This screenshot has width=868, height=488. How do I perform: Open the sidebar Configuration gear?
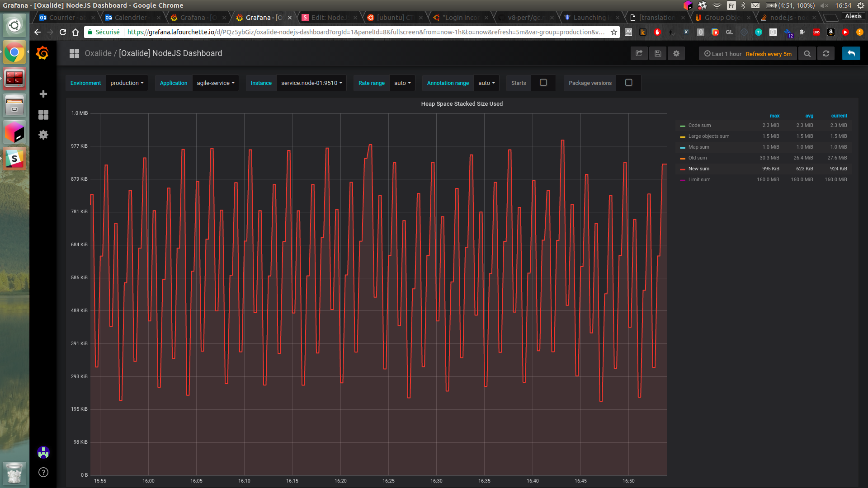click(43, 135)
